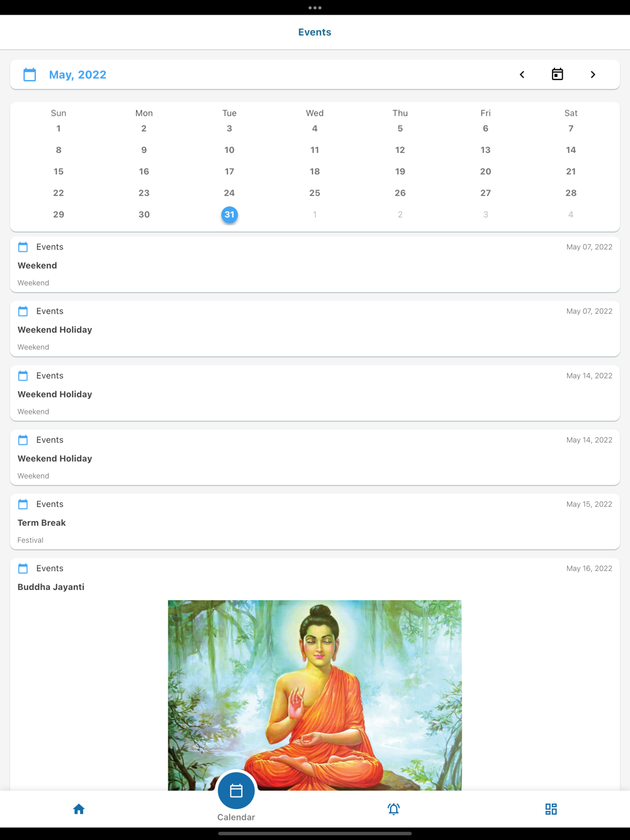Open Calendar tab in bottom bar
This screenshot has height=840, width=630.
click(x=236, y=797)
